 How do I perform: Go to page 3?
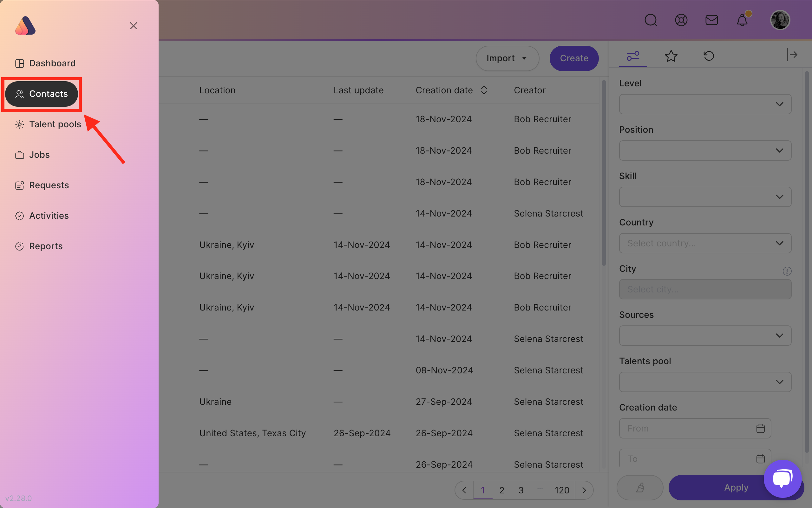click(521, 490)
